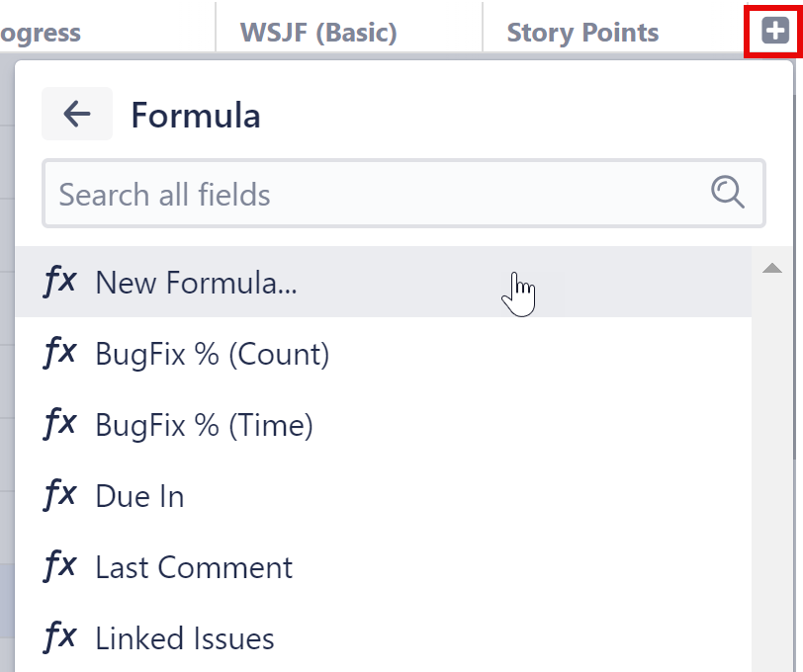Click the fx icon next to Linked Issues
803x672 pixels.
click(x=60, y=637)
